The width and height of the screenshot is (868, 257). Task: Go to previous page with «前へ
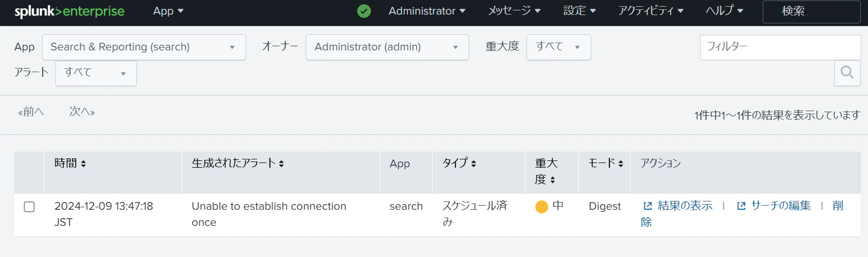tap(31, 112)
